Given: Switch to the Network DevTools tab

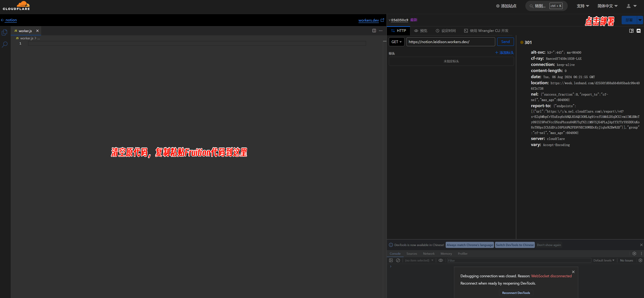Looking at the screenshot, I should click(x=429, y=254).
